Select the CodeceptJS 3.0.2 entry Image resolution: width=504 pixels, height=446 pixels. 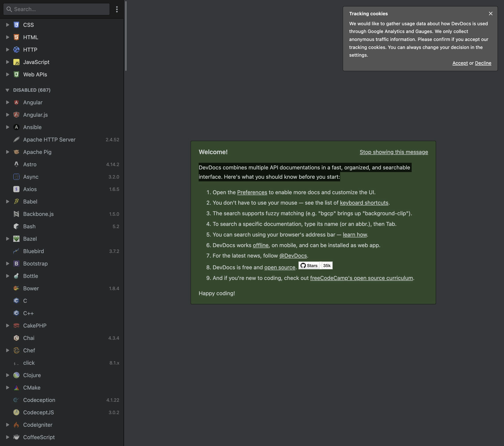point(62,412)
